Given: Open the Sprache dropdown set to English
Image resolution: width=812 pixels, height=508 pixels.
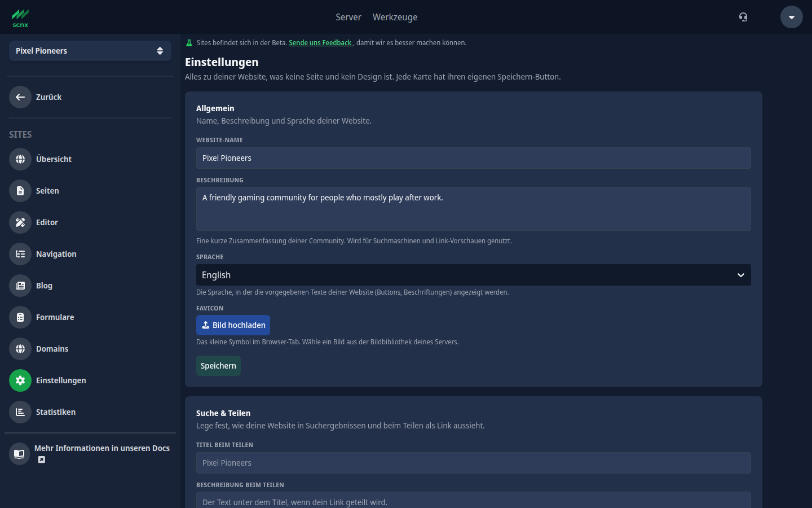Looking at the screenshot, I should (474, 275).
